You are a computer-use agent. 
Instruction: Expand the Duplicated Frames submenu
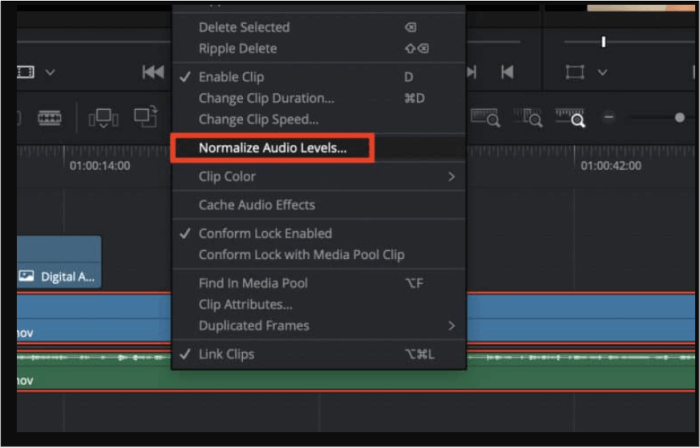(318, 326)
